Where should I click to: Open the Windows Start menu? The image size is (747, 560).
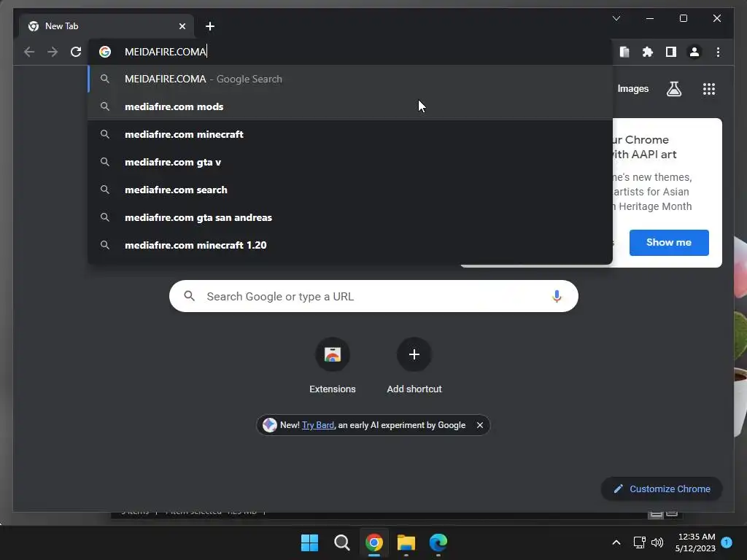click(x=309, y=542)
